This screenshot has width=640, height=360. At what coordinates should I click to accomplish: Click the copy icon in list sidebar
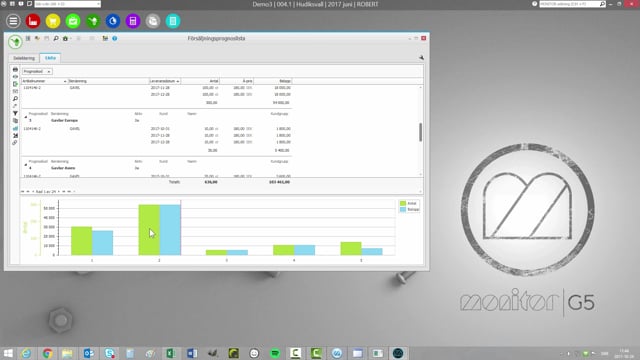pos(15,121)
